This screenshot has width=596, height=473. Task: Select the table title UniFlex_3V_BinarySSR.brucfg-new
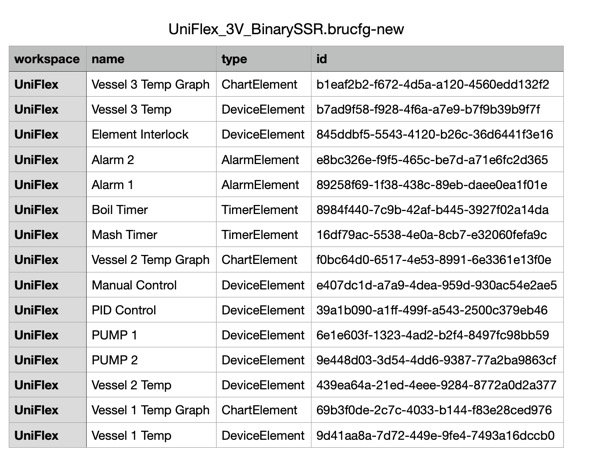click(x=286, y=29)
